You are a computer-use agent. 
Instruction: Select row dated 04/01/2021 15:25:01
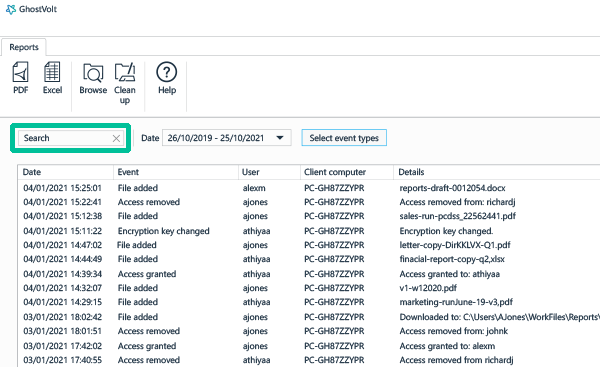coord(309,188)
